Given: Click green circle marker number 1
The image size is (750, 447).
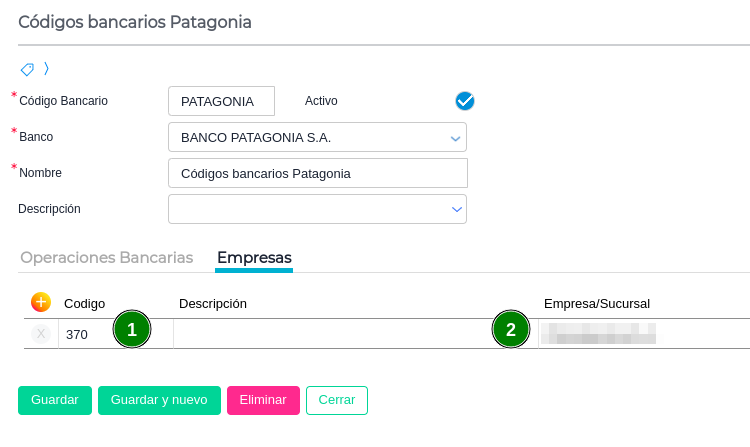Looking at the screenshot, I should tap(132, 329).
